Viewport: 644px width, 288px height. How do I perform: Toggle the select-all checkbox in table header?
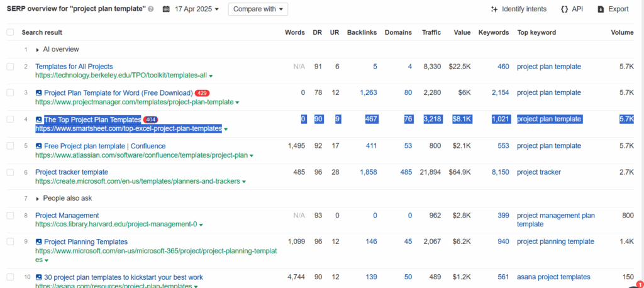pyautogui.click(x=10, y=33)
